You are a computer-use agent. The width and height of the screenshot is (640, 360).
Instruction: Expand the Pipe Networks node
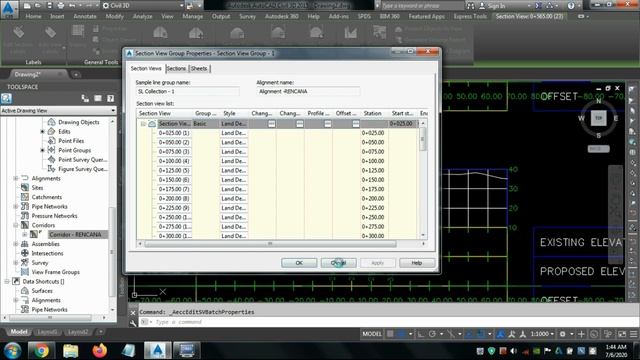pos(16,207)
